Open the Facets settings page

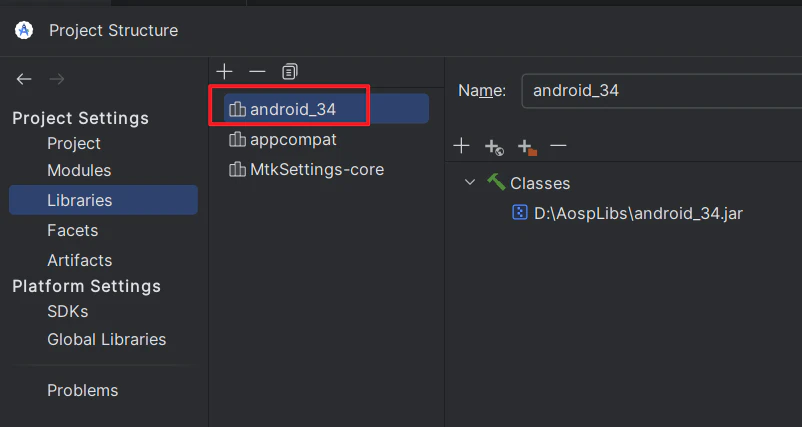tap(73, 230)
